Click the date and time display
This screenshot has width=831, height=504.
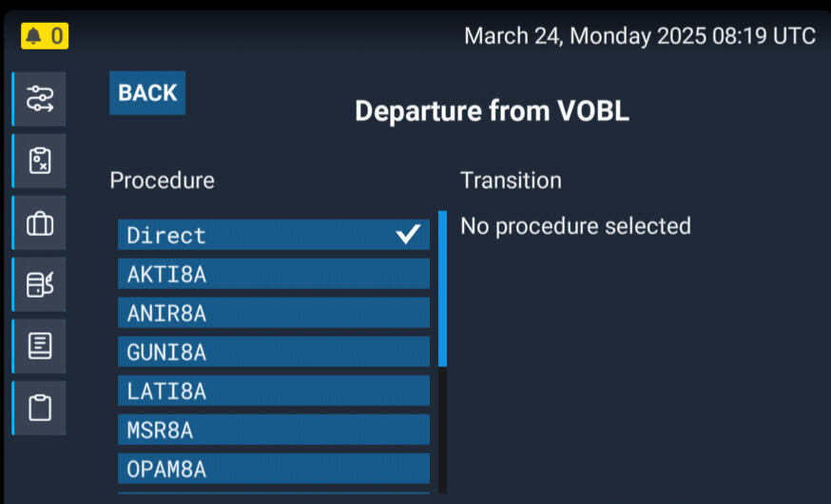pos(640,36)
